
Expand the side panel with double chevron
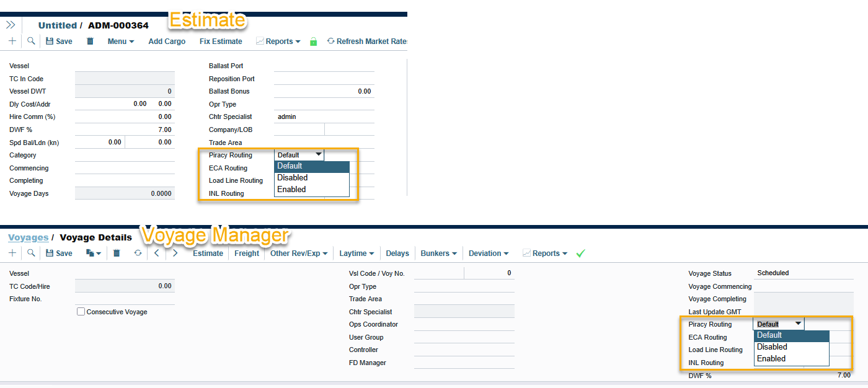pos(11,25)
